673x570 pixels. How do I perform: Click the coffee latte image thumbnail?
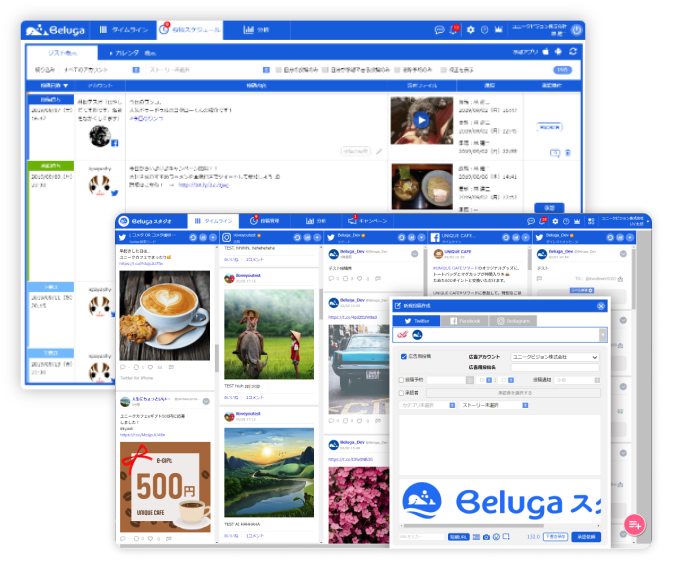click(x=165, y=315)
